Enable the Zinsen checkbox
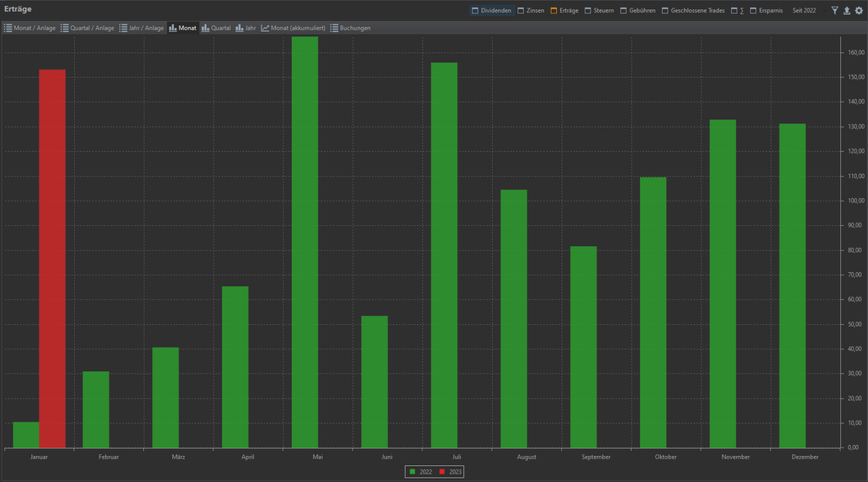 521,11
